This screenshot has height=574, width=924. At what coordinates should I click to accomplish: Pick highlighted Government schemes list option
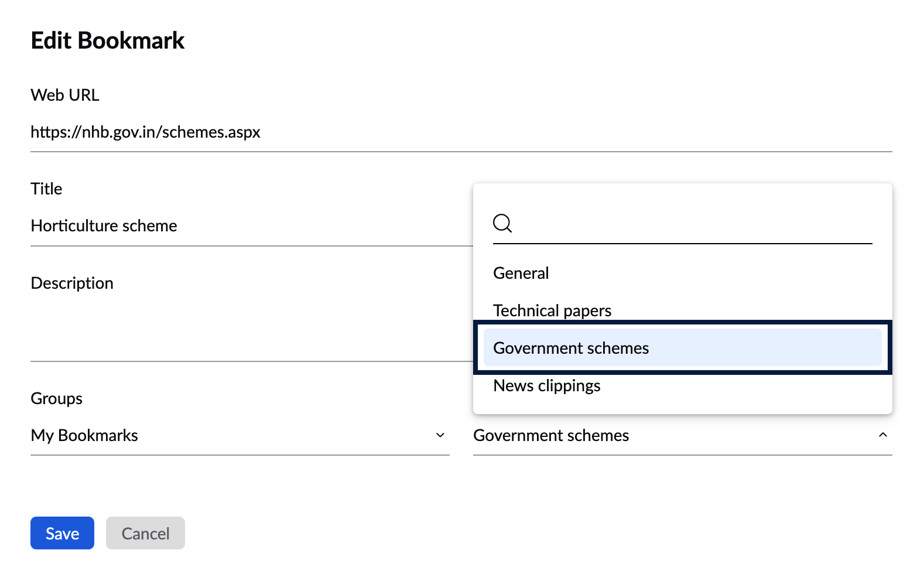pos(683,348)
